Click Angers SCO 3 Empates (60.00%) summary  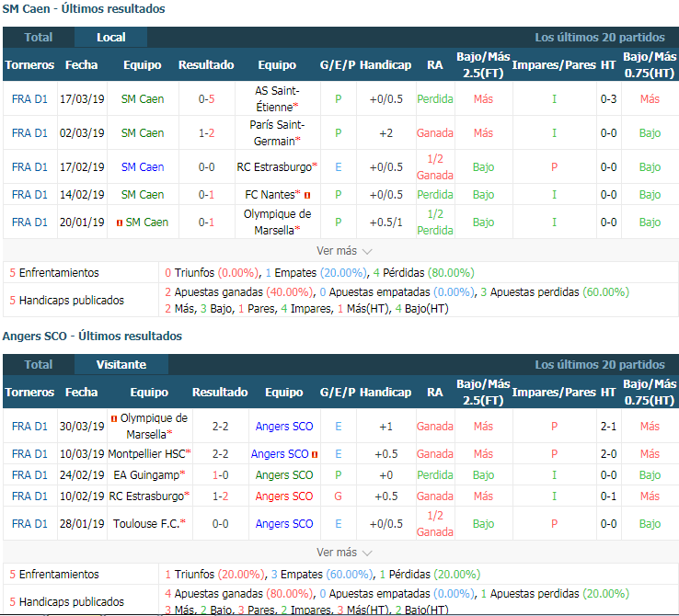322,575
